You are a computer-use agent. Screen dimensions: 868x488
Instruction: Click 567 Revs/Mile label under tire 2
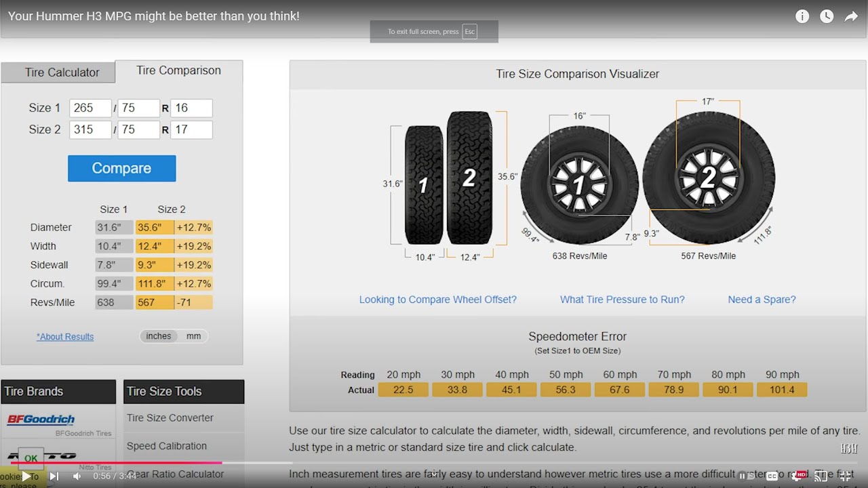[709, 256]
